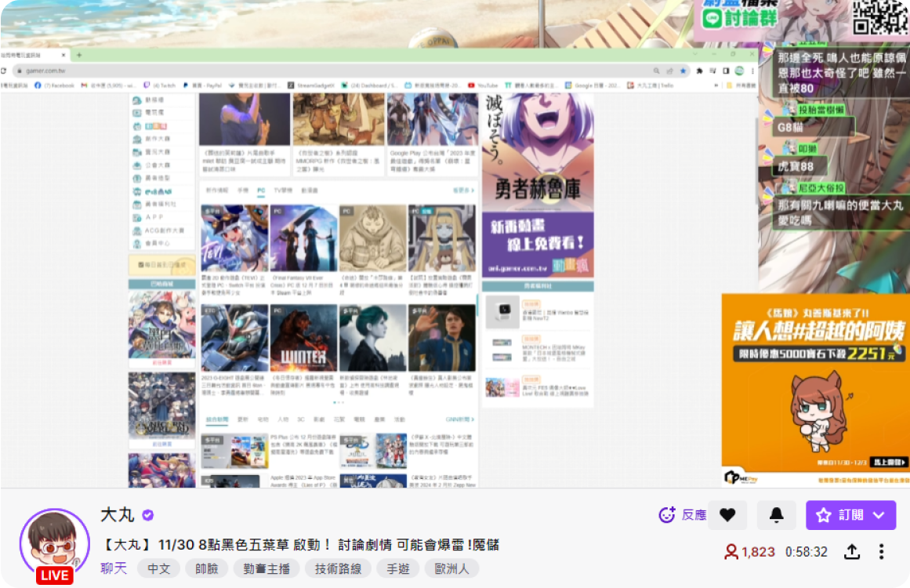The height and width of the screenshot is (588, 910).
Task: Click the carousel dots below the thumbnails
Action: click(339, 402)
